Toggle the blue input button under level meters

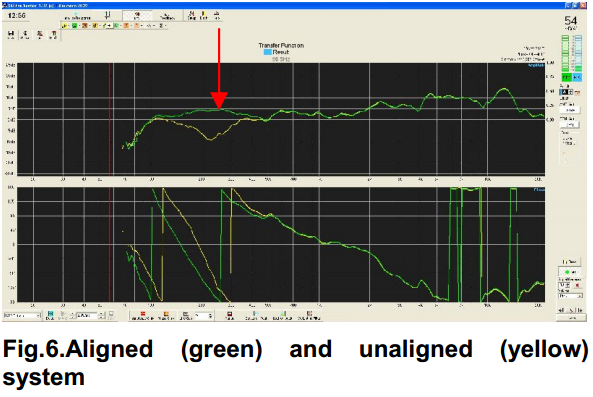[577, 77]
